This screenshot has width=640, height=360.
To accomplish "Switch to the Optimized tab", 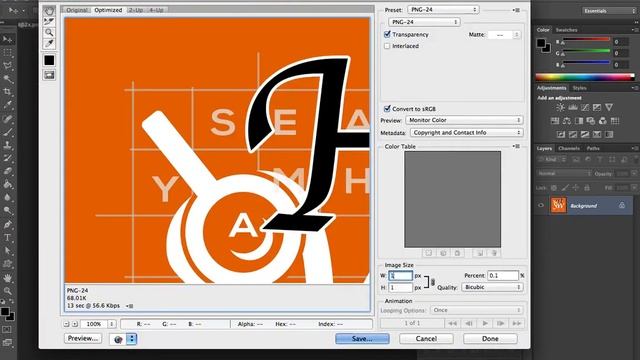I will point(108,10).
